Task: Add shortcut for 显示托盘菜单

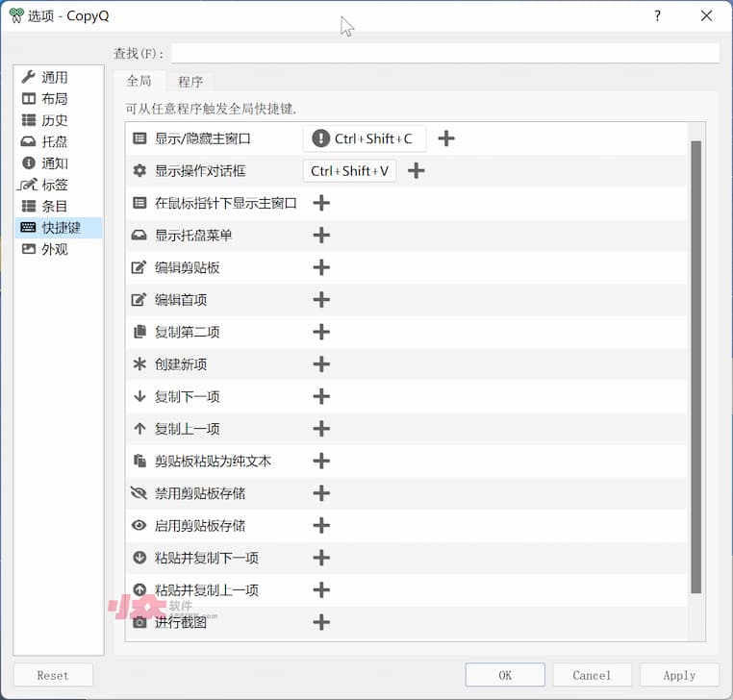Action: point(321,235)
